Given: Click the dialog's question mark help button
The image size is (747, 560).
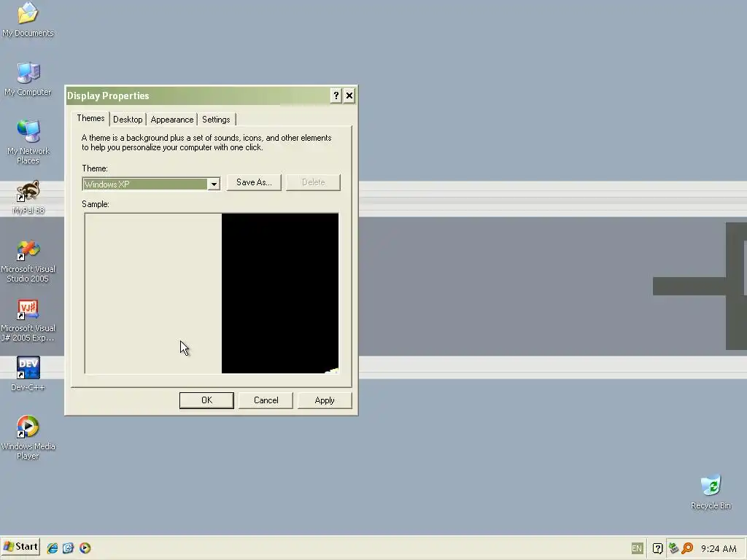Looking at the screenshot, I should point(336,96).
